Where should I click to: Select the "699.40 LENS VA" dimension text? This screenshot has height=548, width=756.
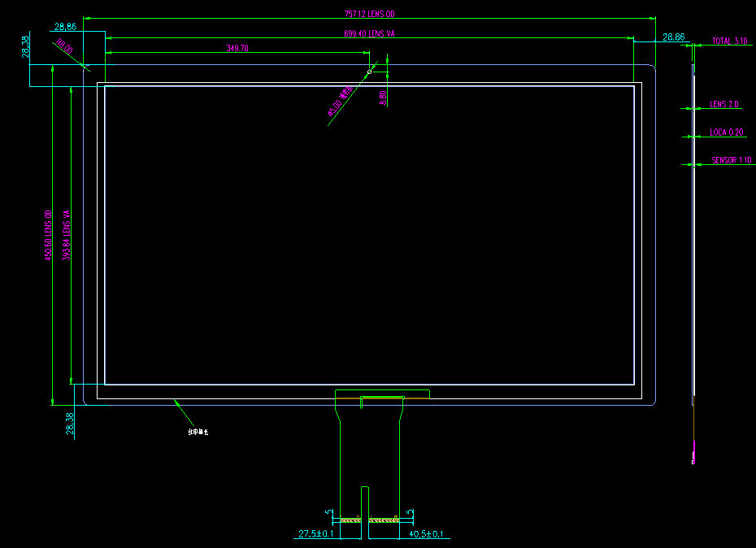pos(369,34)
